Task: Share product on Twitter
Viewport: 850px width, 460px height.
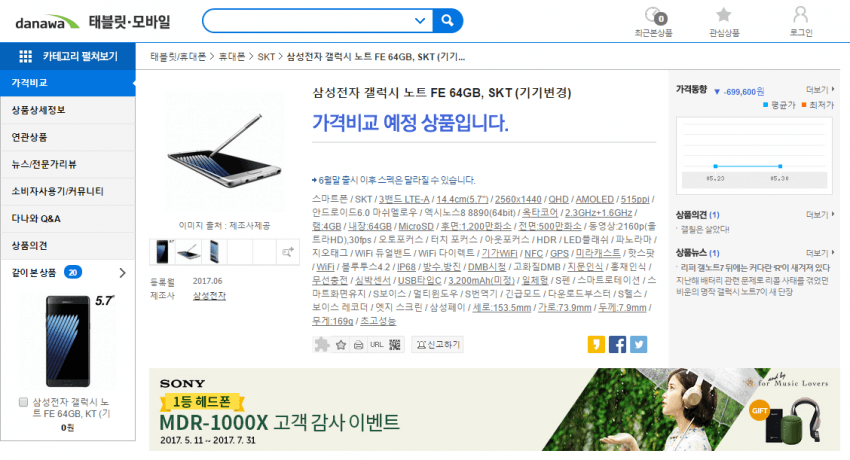Action: tap(639, 345)
